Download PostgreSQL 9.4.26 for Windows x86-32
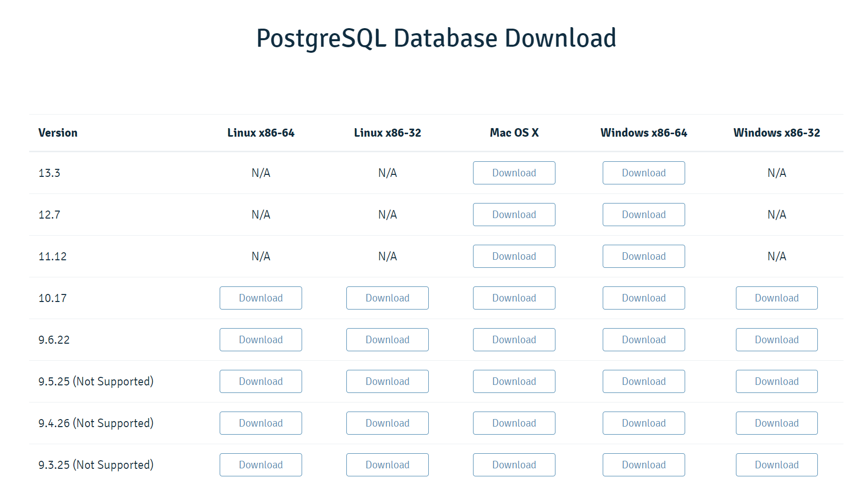Screen dimensions: 846x504 click(777, 423)
